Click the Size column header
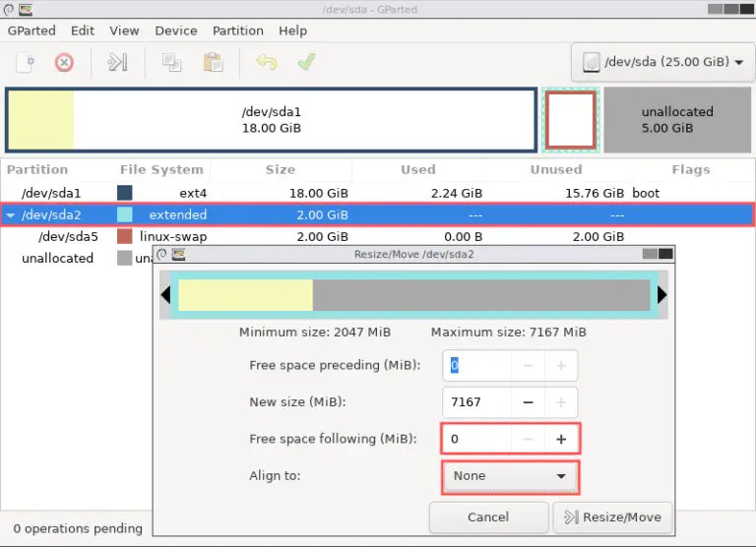756x547 pixels. click(x=281, y=169)
